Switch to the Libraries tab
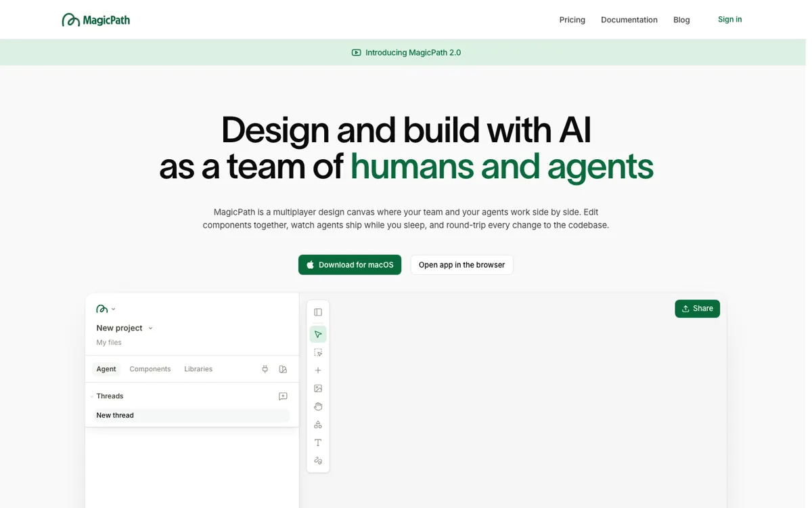812x508 pixels. point(198,369)
